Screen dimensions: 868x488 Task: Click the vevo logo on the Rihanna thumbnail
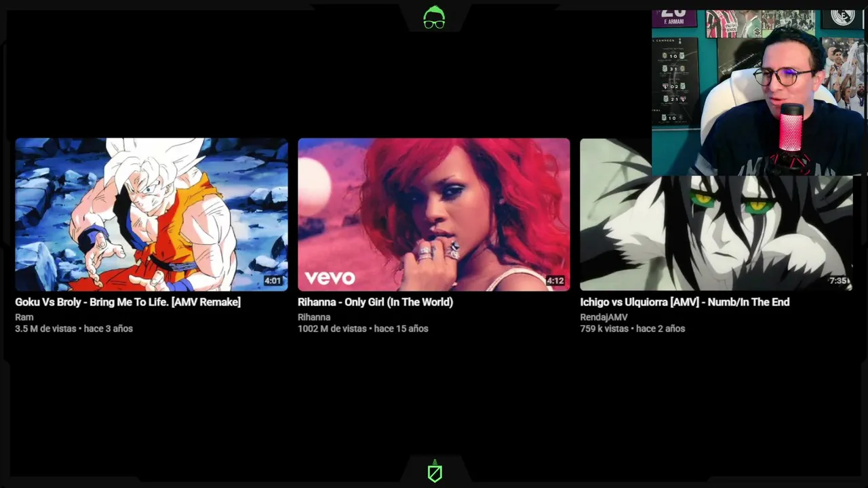330,278
